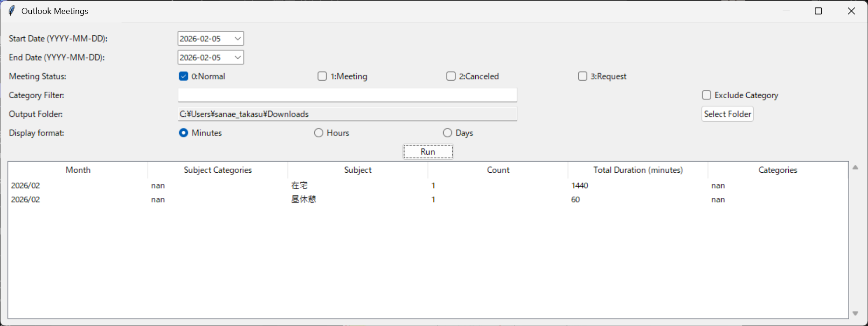Check the 3:Request status box
Screen dimensions: 868x326
pos(582,76)
